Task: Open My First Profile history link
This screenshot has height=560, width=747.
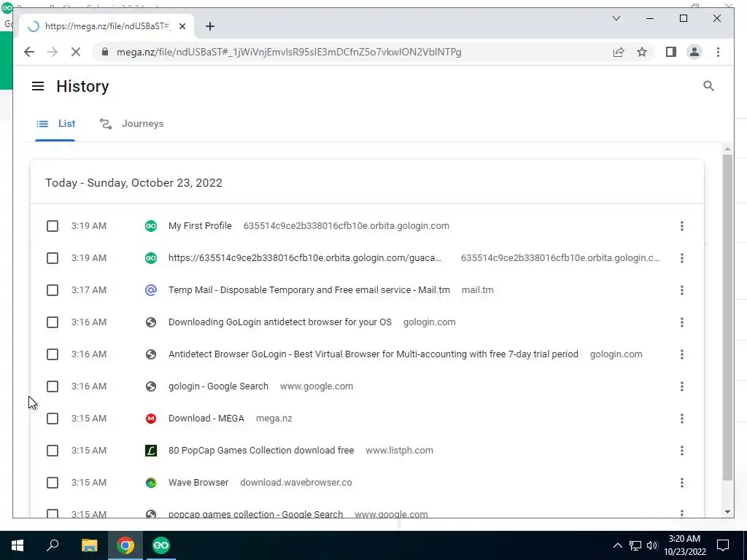Action: [200, 226]
